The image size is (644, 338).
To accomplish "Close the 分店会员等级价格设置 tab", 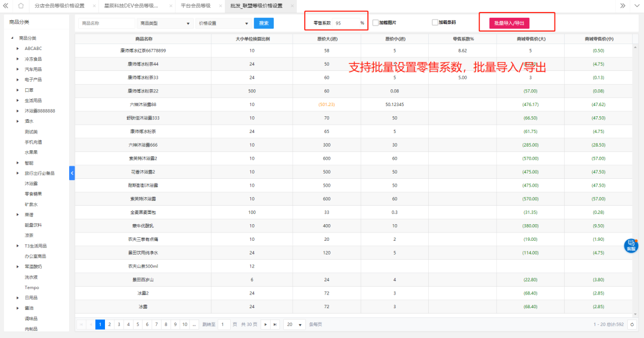I will click(x=94, y=5).
